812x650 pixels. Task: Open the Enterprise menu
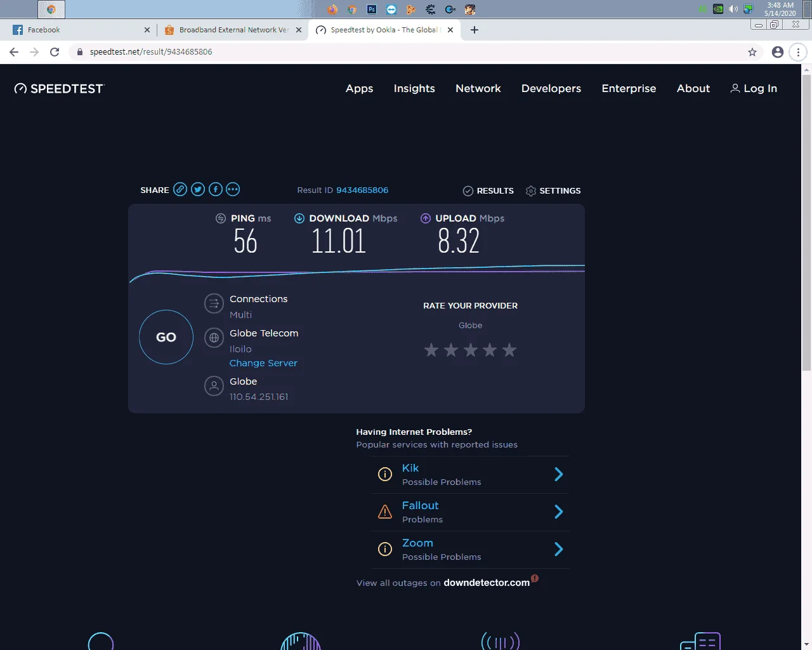[x=629, y=89]
